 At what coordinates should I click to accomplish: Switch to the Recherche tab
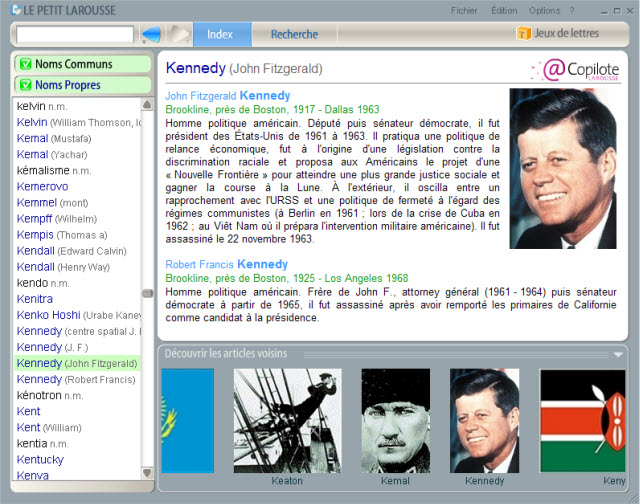294,35
